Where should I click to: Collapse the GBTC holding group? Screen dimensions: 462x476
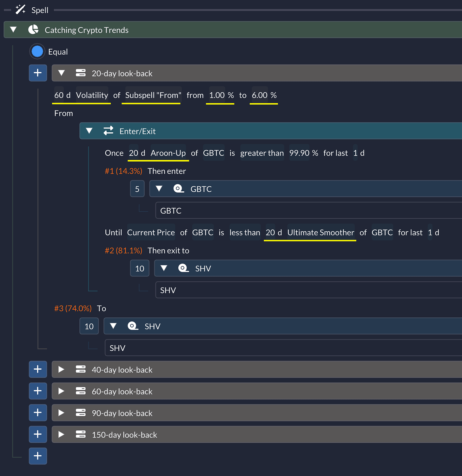pyautogui.click(x=159, y=188)
